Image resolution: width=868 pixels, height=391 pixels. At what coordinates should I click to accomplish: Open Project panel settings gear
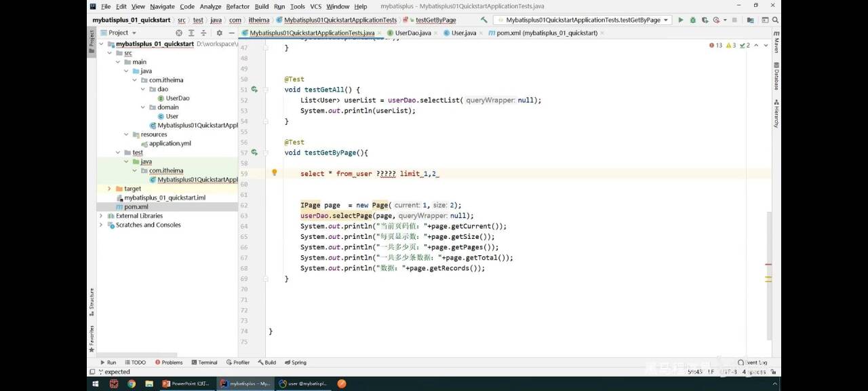[219, 33]
